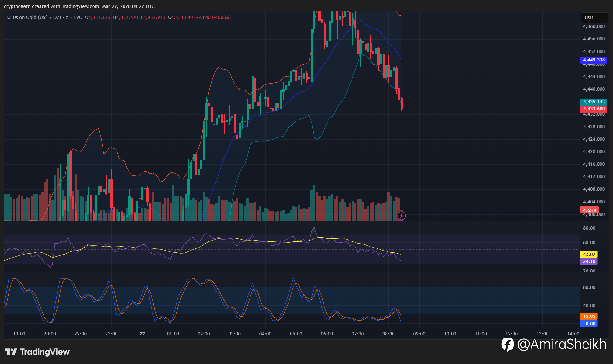The height and width of the screenshot is (364, 613).
Task: Click the -2.840 (-0.06%) change text
Action: [213, 17]
